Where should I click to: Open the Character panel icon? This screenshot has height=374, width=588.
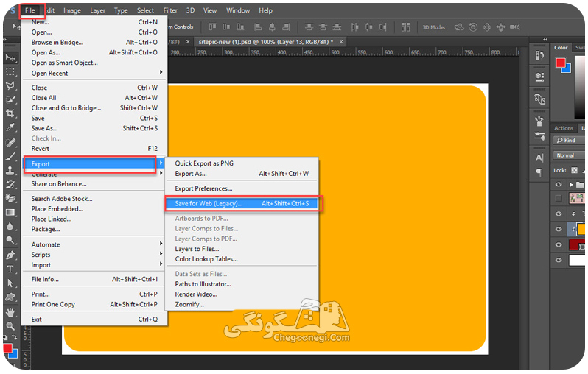(x=539, y=158)
